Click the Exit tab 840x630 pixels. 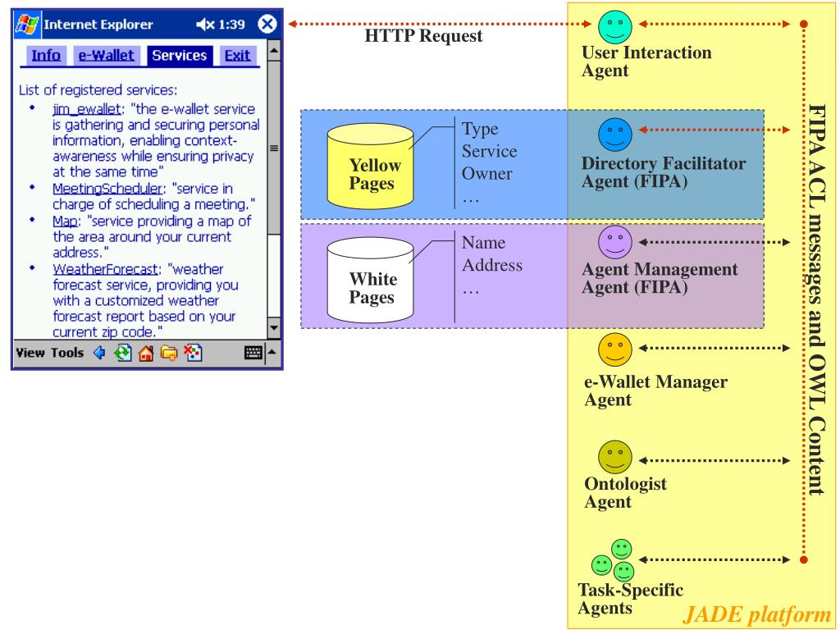click(237, 55)
